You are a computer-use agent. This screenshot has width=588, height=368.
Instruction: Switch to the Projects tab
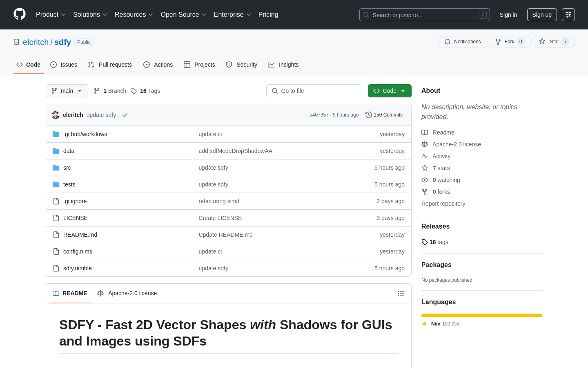coord(199,65)
